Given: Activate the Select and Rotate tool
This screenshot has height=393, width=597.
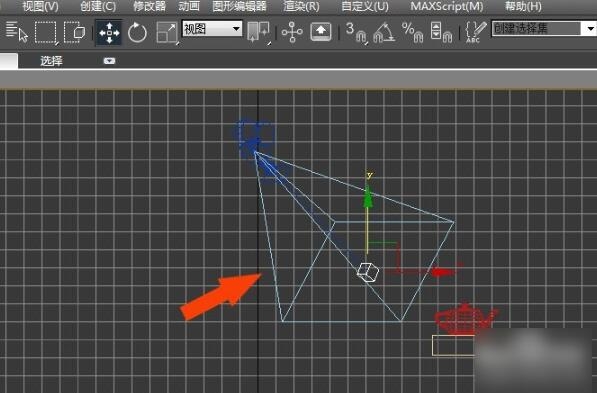Looking at the screenshot, I should 137,33.
